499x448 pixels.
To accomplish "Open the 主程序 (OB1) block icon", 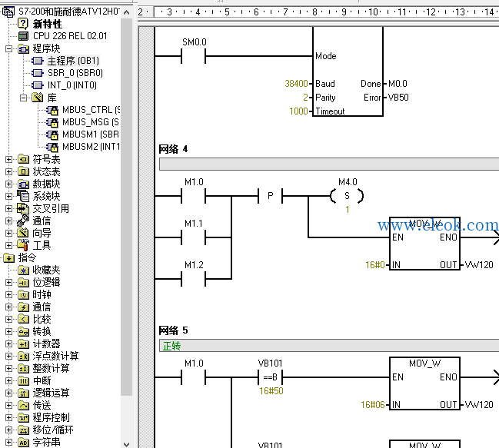I will 38,61.
